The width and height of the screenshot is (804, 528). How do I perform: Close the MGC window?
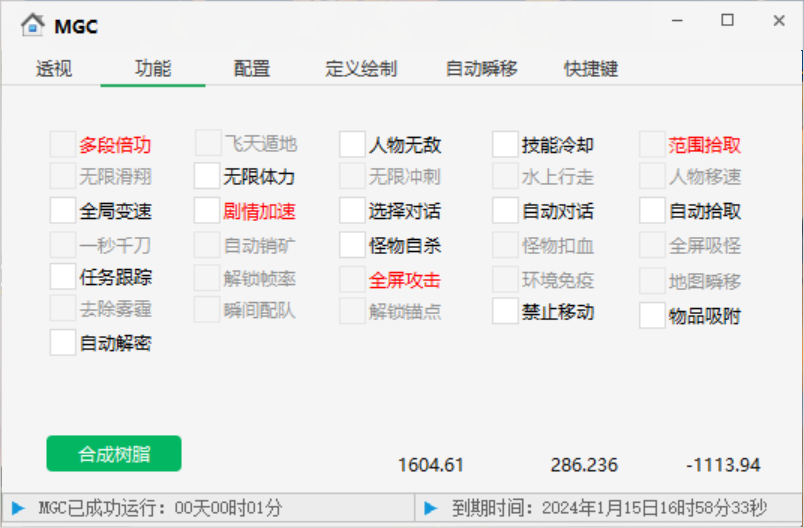[x=779, y=21]
